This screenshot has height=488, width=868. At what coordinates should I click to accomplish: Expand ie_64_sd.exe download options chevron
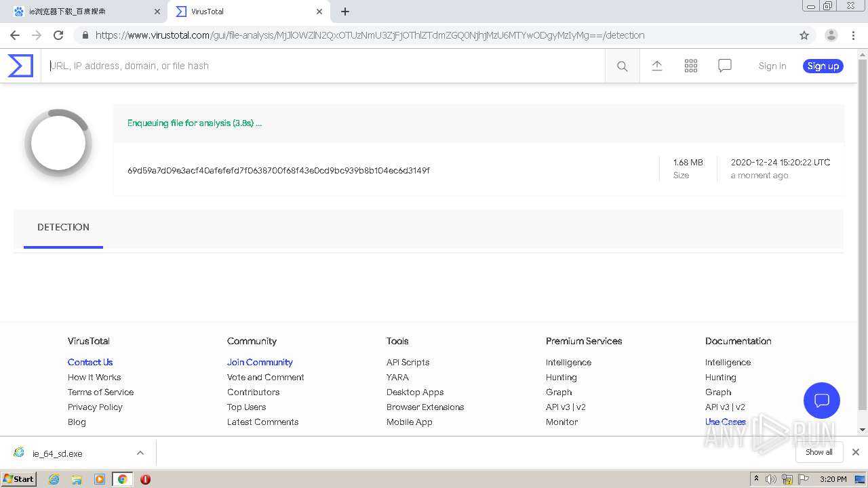click(140, 453)
